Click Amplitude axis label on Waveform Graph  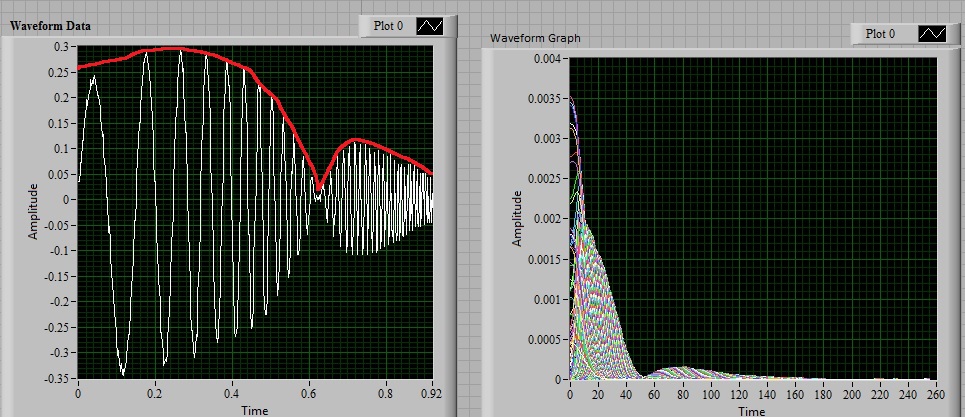click(x=517, y=218)
